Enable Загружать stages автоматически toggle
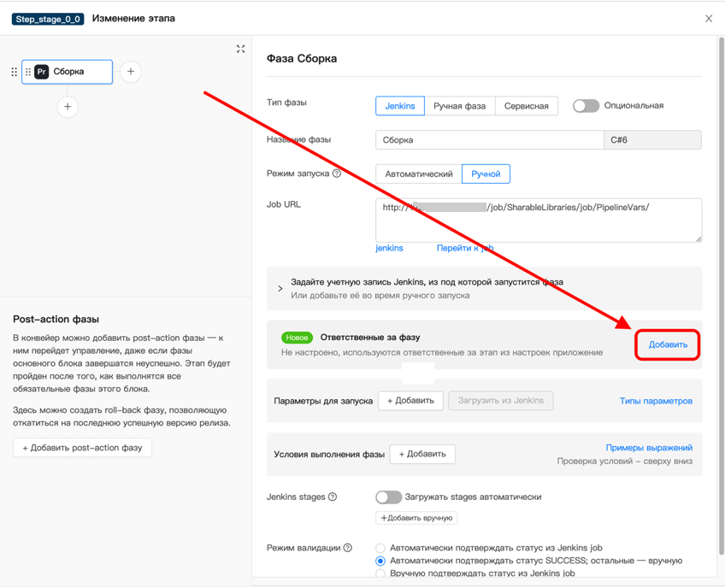The image size is (725, 588). pos(388,497)
